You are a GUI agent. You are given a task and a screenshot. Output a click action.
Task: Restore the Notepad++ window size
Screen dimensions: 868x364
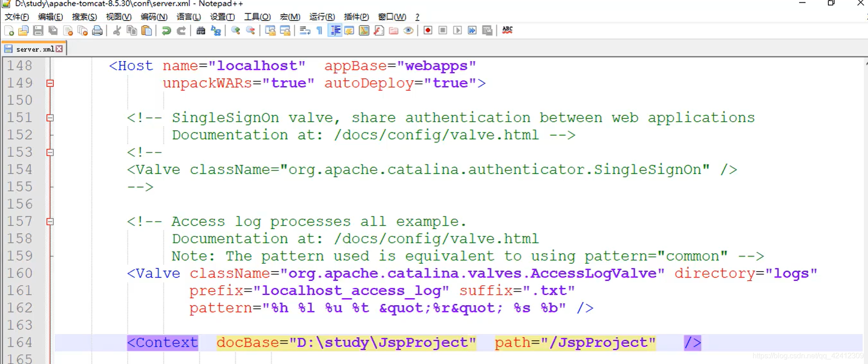pyautogui.click(x=831, y=3)
